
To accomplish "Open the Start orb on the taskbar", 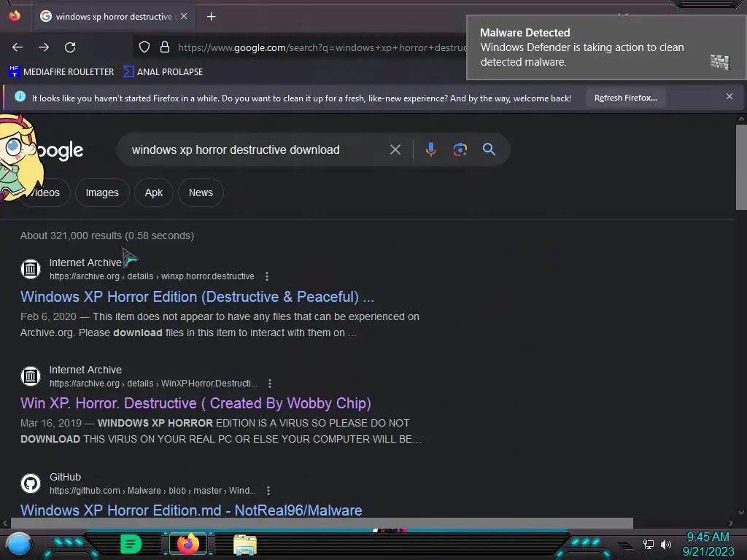I will click(18, 545).
